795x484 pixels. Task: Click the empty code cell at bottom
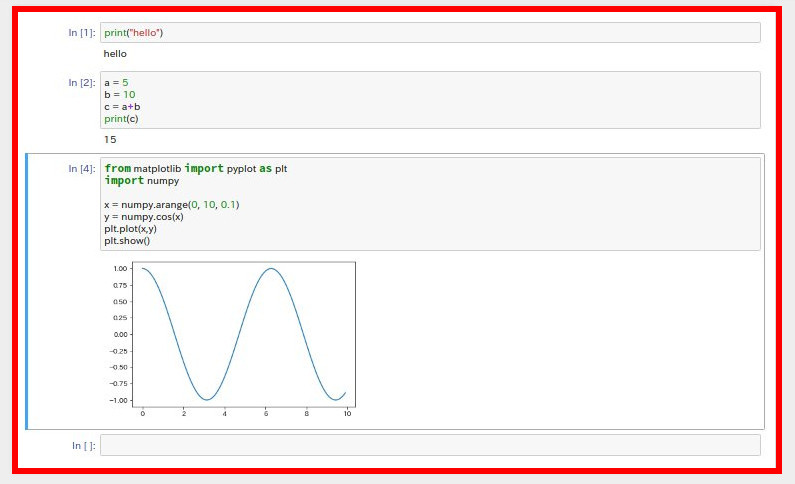[430, 445]
